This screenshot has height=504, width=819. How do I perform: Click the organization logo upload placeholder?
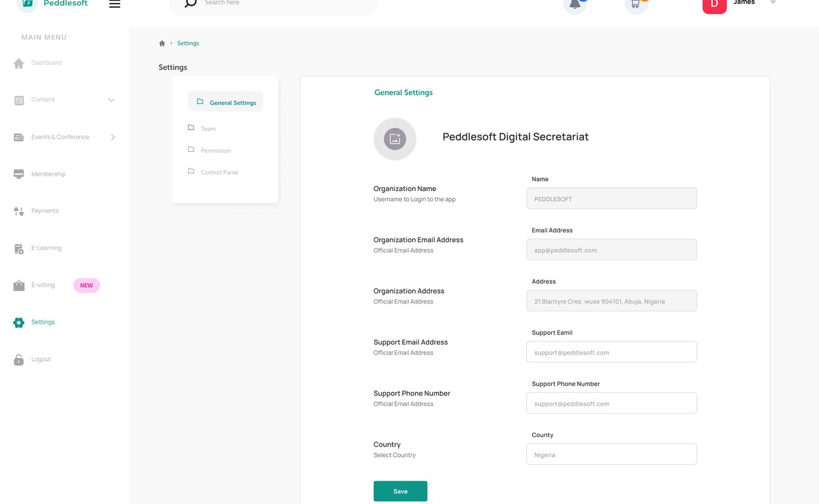(x=395, y=139)
